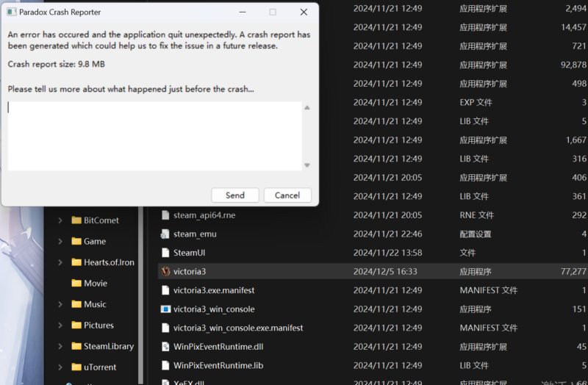Open the Movie folder in sidebar
The height and width of the screenshot is (385, 588).
click(95, 283)
